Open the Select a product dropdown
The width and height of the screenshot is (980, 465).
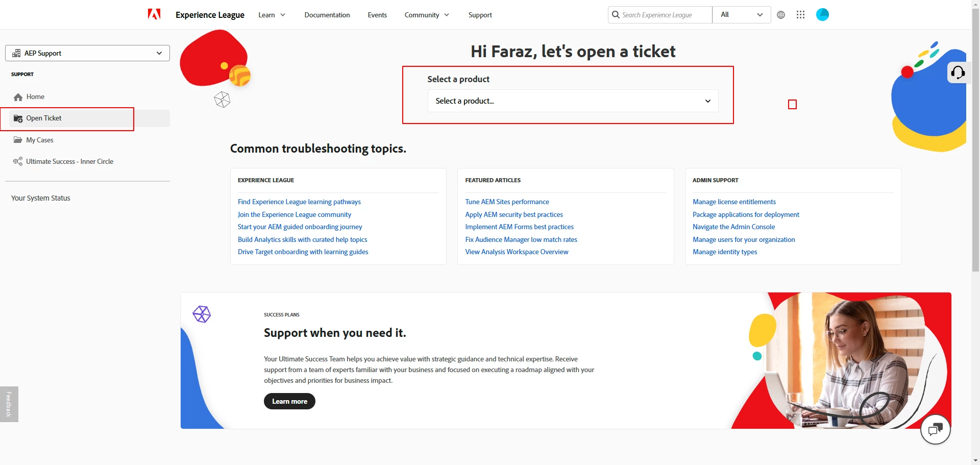573,101
